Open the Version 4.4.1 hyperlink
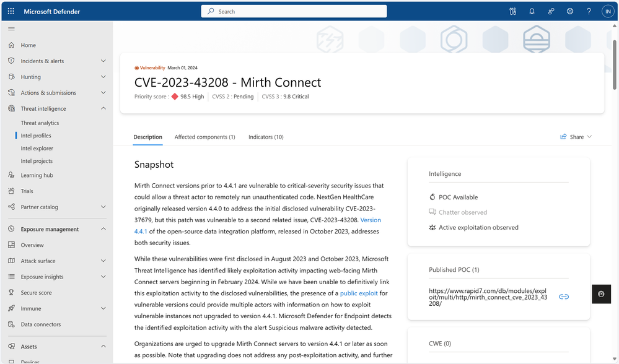This screenshot has height=364, width=619. [x=371, y=220]
